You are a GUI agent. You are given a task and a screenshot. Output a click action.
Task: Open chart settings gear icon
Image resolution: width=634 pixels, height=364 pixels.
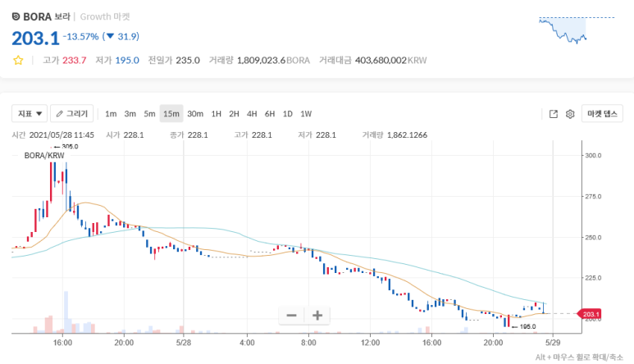(x=570, y=114)
